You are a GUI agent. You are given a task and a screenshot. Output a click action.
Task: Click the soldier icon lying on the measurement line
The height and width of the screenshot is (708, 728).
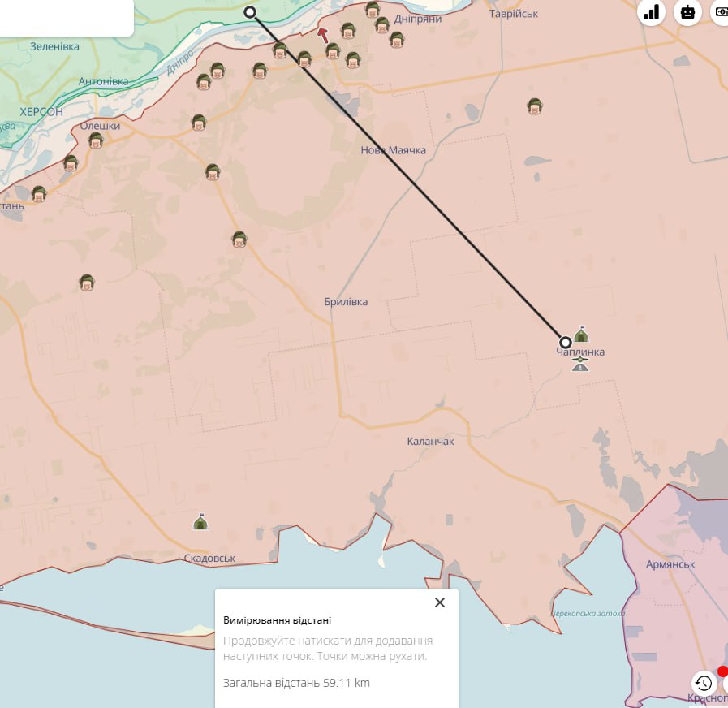[x=304, y=59]
